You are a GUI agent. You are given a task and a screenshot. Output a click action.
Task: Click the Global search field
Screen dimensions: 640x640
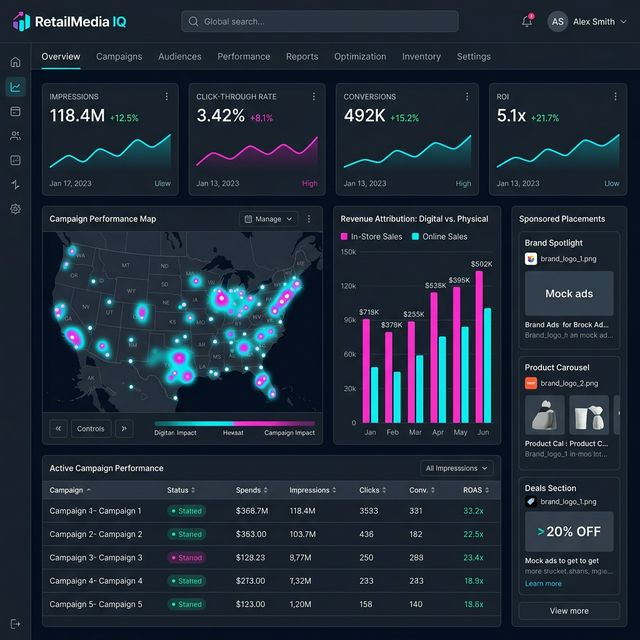pos(320,22)
